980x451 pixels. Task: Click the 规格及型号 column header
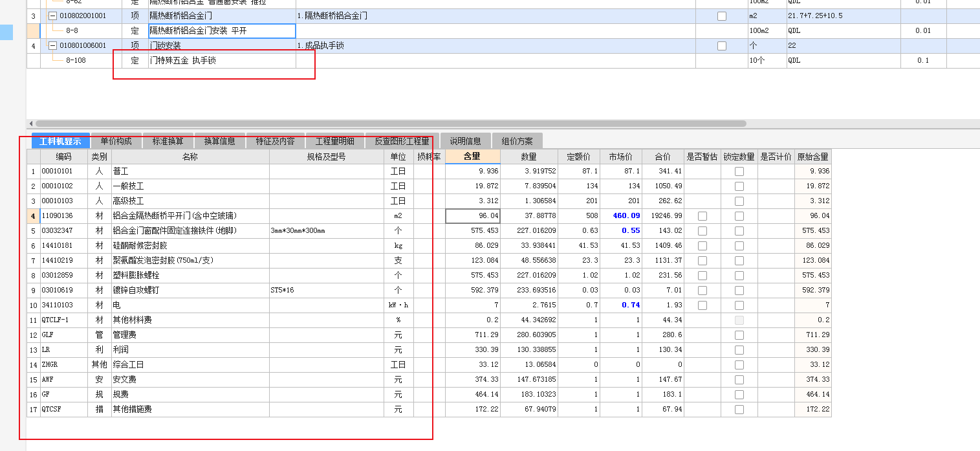(326, 157)
